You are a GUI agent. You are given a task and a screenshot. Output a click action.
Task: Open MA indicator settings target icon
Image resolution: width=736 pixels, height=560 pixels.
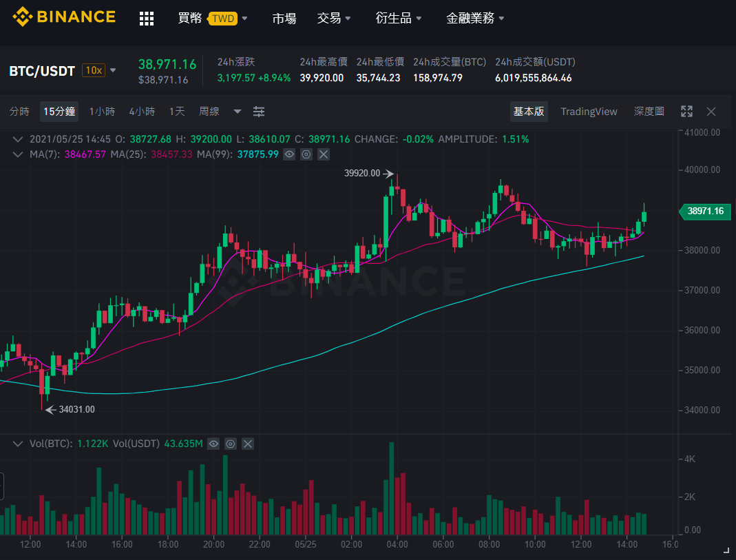[306, 154]
